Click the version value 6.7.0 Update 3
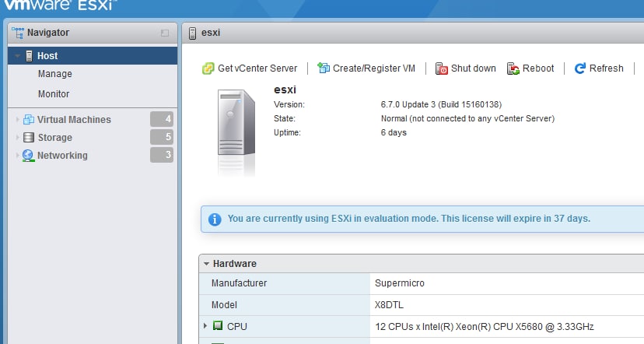The image size is (644, 344). [x=441, y=104]
